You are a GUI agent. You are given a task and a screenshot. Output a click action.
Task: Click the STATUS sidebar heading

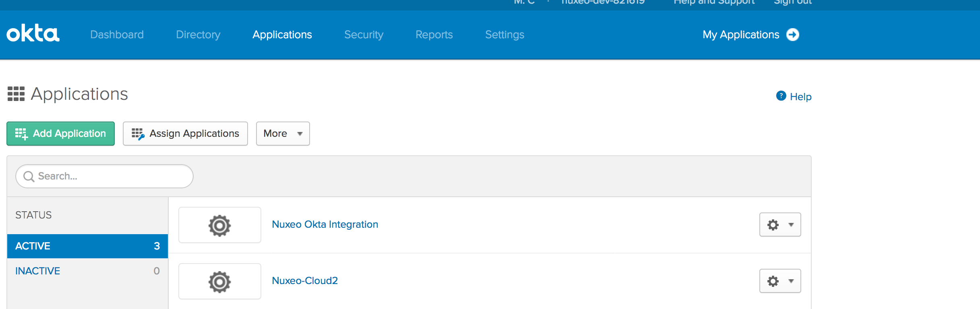pos(33,215)
